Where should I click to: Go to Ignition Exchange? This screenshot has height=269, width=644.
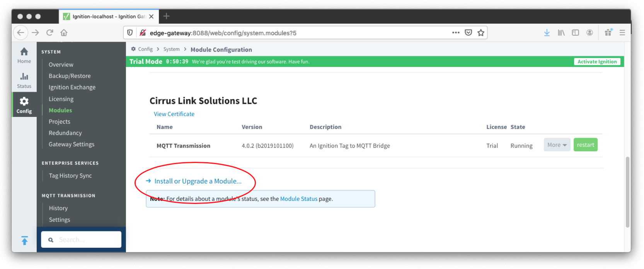(x=72, y=87)
